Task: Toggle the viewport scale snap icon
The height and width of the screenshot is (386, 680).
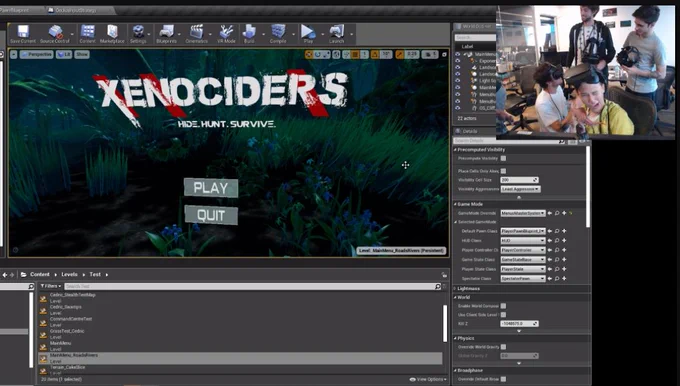Action: tap(399, 55)
